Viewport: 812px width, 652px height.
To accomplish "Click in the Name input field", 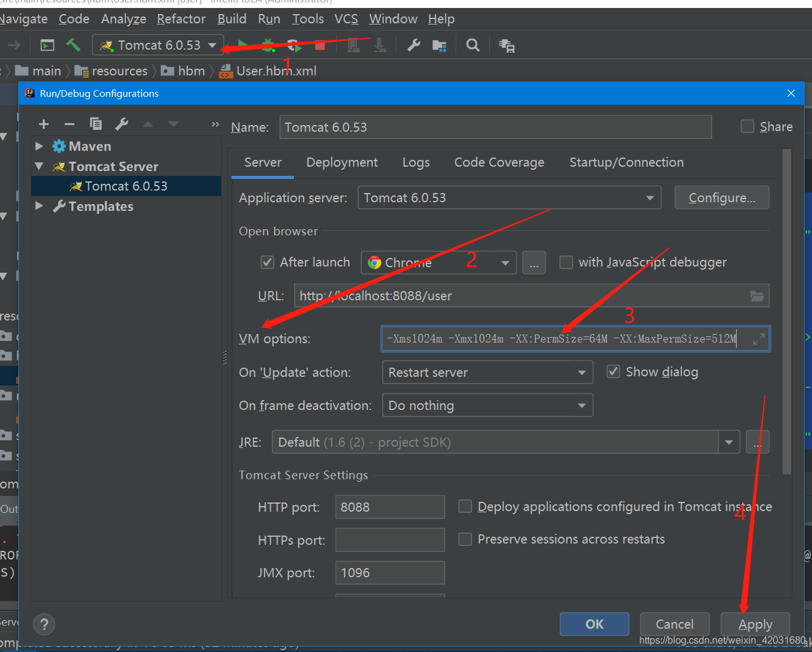I will pos(495,127).
